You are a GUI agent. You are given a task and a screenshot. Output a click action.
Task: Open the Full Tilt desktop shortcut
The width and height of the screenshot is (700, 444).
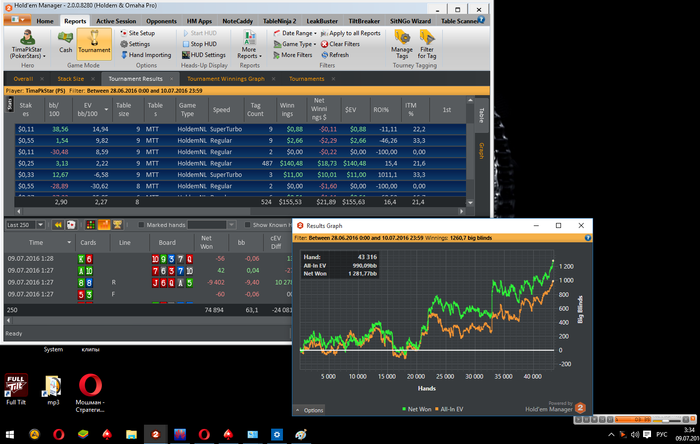coord(16,389)
